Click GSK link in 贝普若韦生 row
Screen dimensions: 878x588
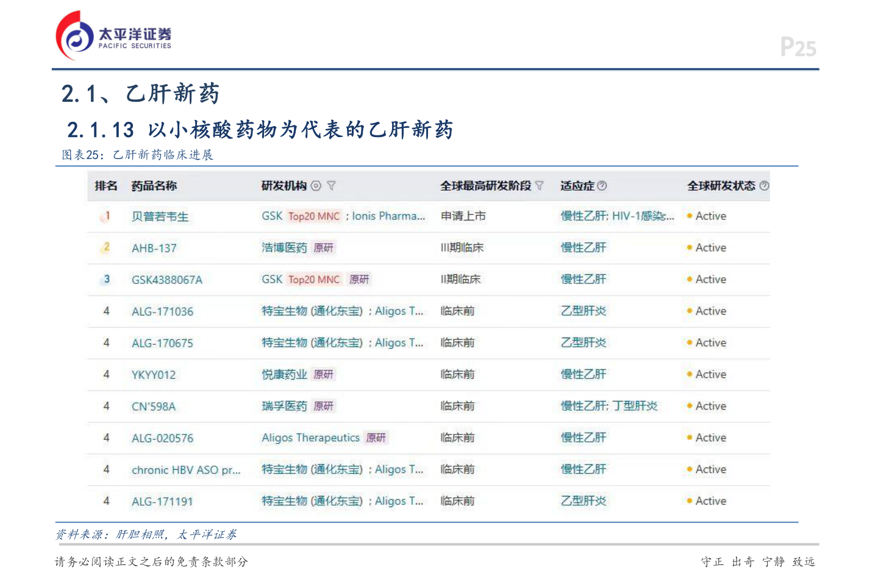[272, 216]
